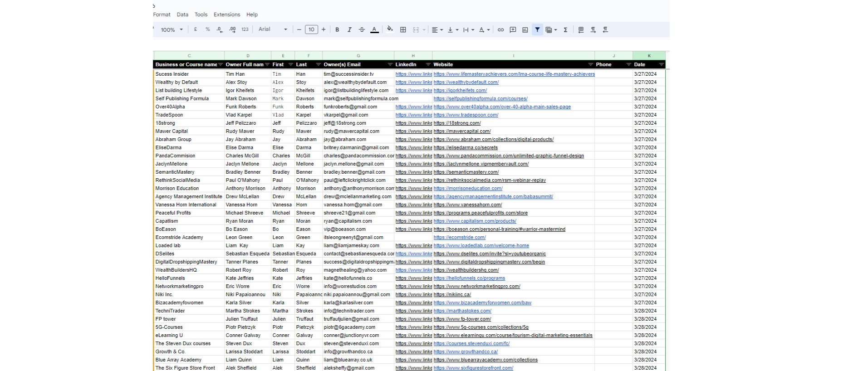Open the Data menu

pos(182,15)
